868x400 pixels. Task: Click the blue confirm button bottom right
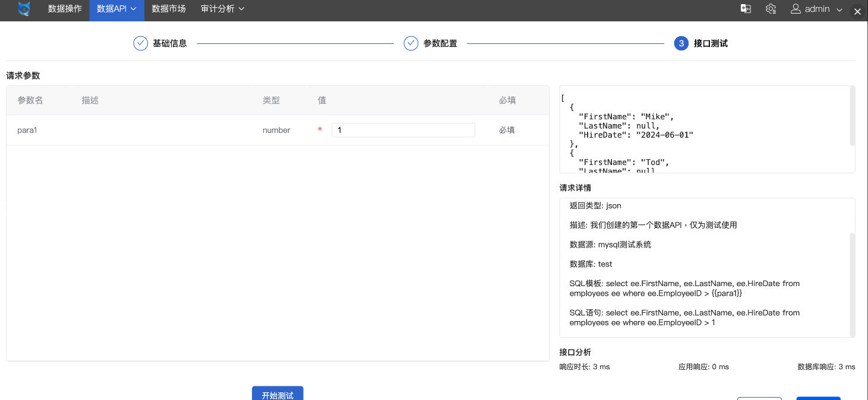point(819,398)
